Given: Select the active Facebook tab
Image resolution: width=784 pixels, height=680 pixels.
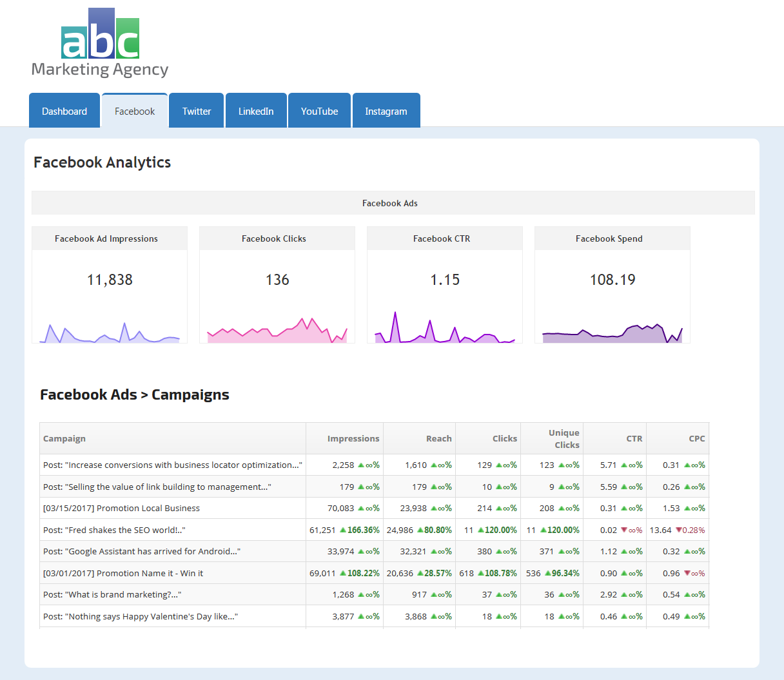Looking at the screenshot, I should pyautogui.click(x=135, y=111).
